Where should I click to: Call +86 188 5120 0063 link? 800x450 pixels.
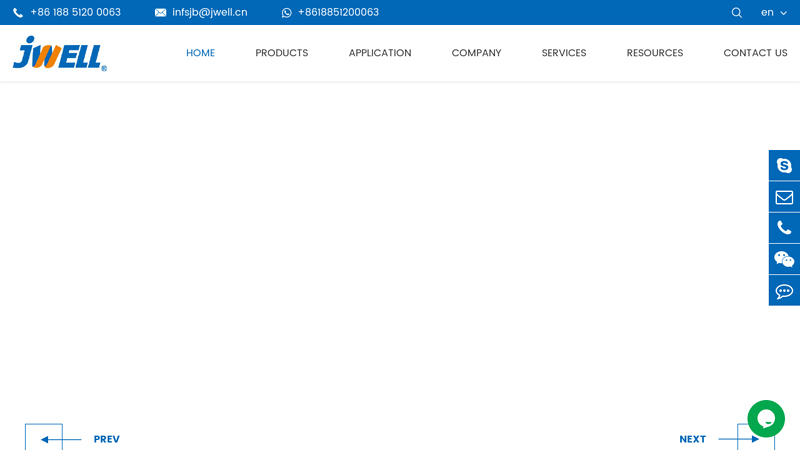[x=76, y=12]
